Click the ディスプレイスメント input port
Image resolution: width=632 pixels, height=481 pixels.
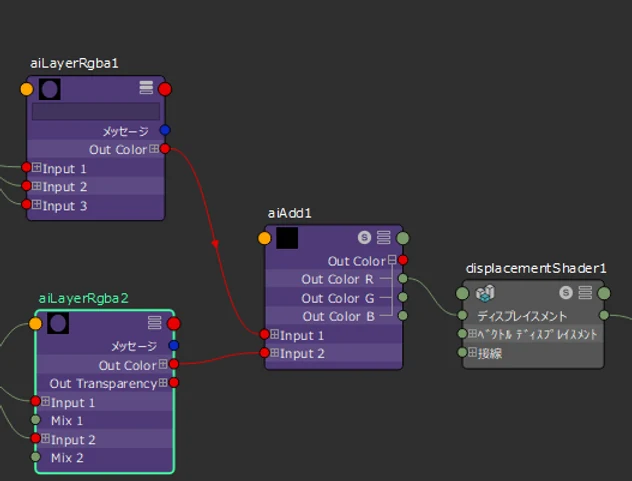(x=462, y=315)
